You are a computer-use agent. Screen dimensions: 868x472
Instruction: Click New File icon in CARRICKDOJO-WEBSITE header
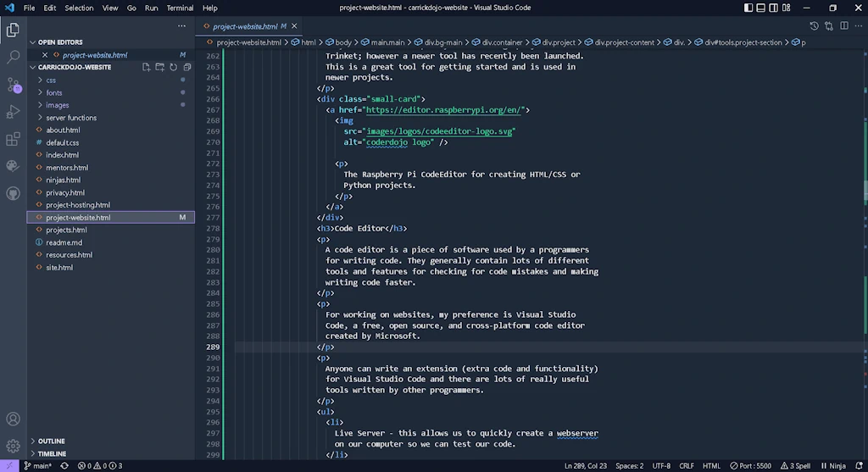point(146,67)
